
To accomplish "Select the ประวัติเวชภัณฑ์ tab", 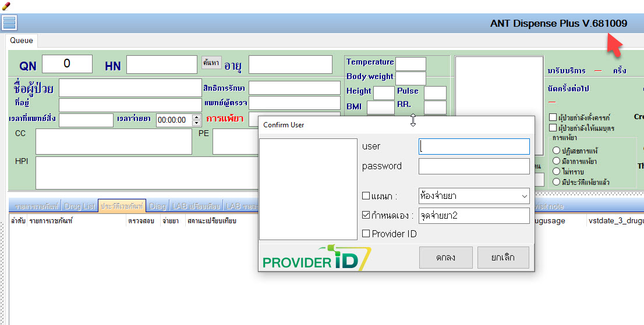I will (122, 206).
